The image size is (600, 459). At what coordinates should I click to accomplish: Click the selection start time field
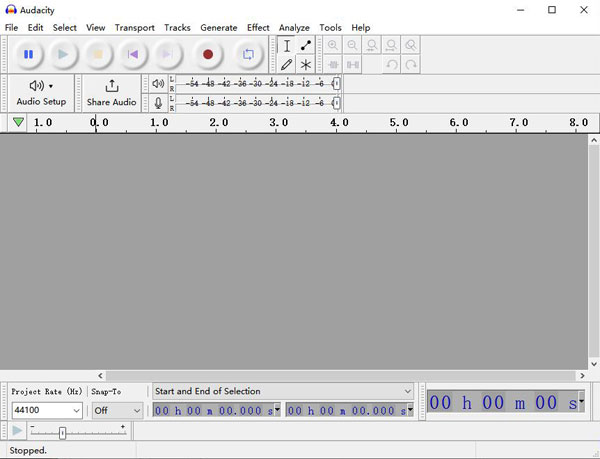coord(214,410)
